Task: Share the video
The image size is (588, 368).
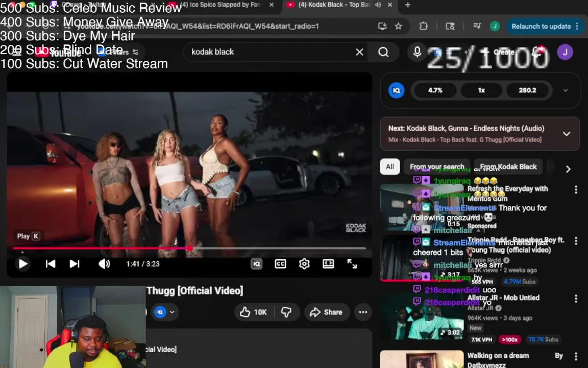Action: pyautogui.click(x=327, y=312)
